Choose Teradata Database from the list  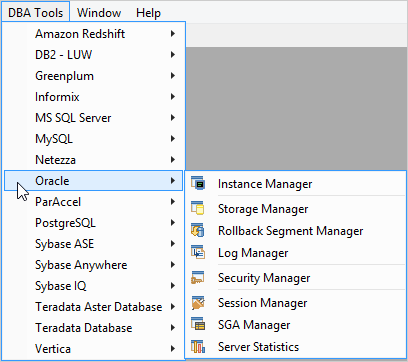click(93, 328)
